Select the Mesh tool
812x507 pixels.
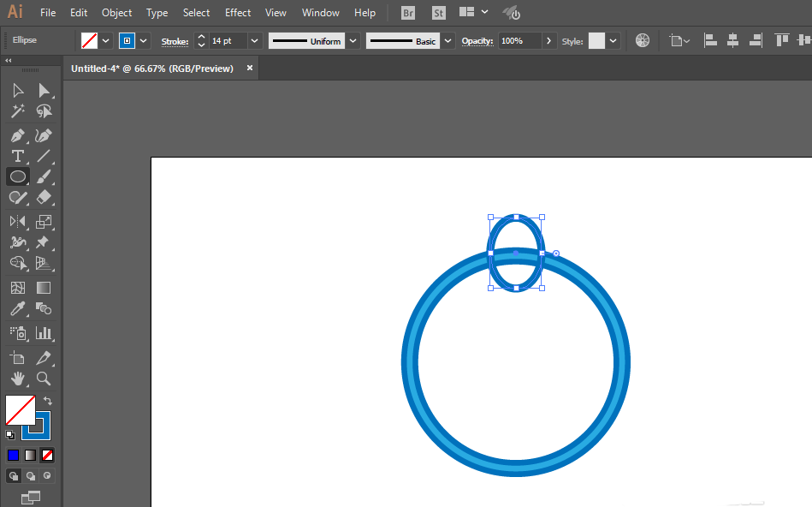pyautogui.click(x=18, y=288)
